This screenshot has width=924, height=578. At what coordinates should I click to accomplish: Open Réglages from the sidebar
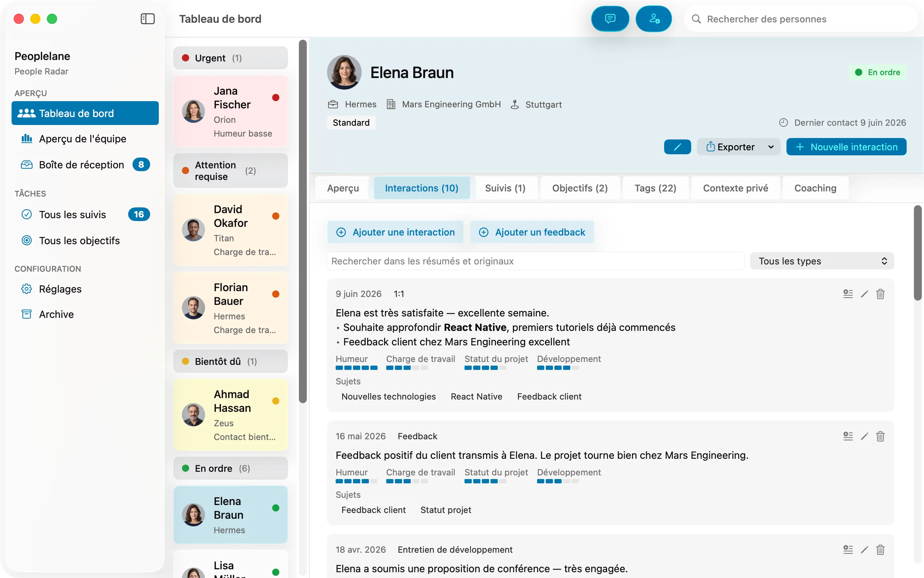pyautogui.click(x=85, y=289)
